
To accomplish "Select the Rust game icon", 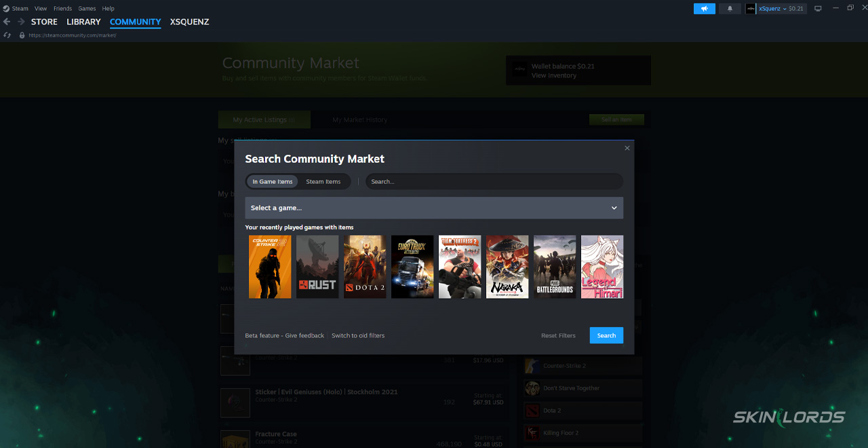I will pos(317,266).
